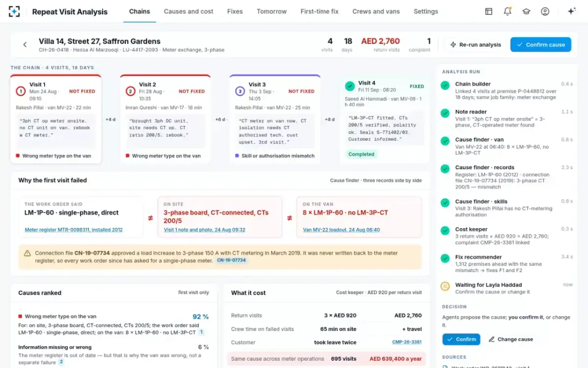Click the Confirm cause button
Image resolution: width=588 pixels, height=368 pixels.
(x=540, y=45)
